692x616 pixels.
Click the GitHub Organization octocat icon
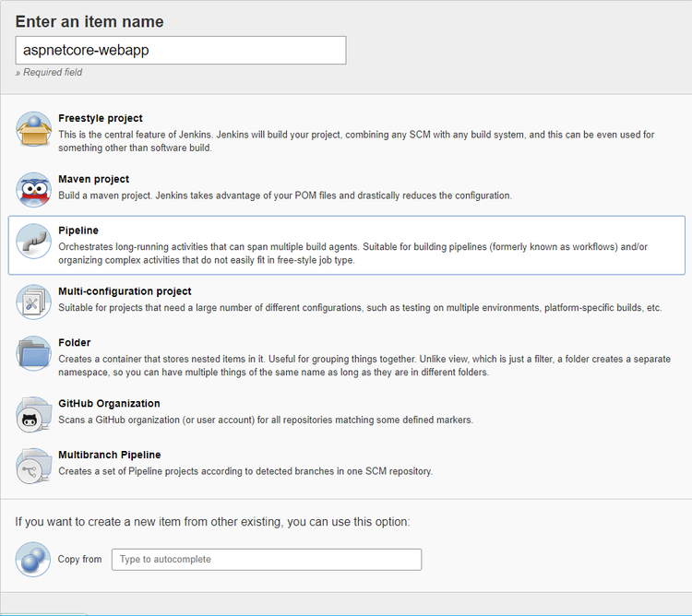(33, 414)
